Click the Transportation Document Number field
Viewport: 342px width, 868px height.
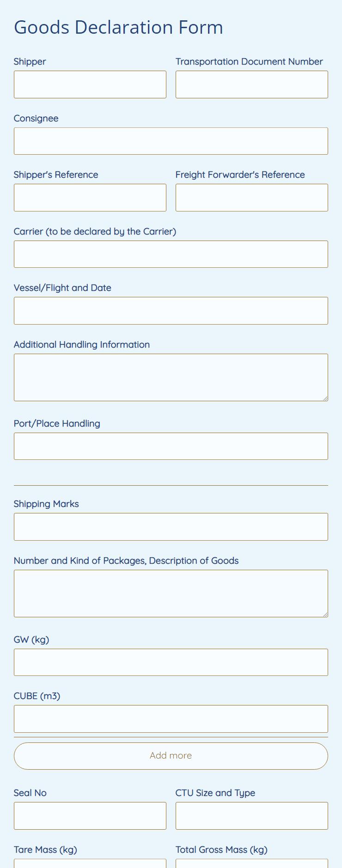click(x=251, y=84)
